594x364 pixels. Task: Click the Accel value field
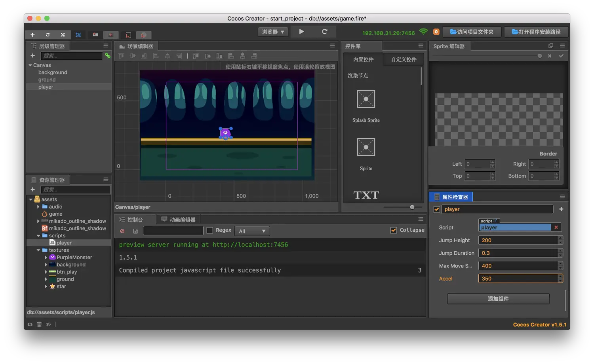pyautogui.click(x=518, y=279)
